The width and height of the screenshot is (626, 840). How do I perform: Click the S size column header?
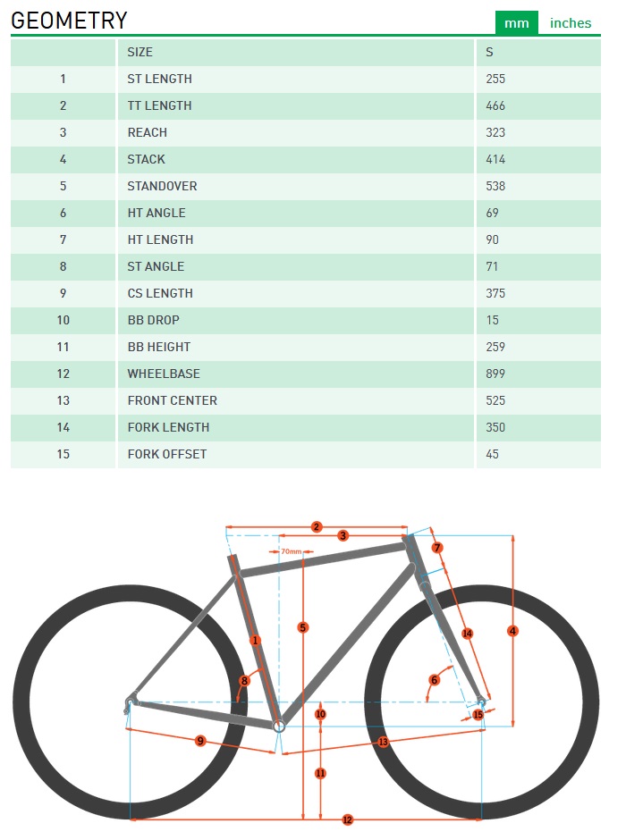pyautogui.click(x=489, y=52)
